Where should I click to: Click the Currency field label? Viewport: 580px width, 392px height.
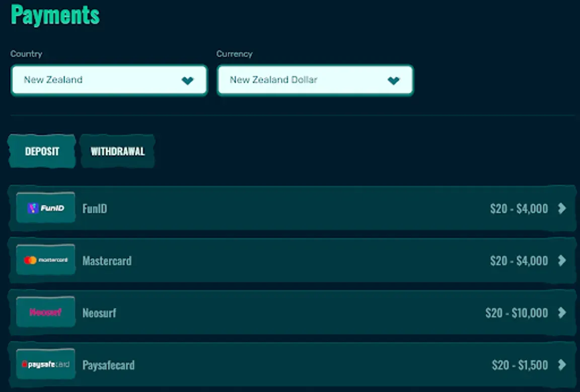[x=234, y=54]
